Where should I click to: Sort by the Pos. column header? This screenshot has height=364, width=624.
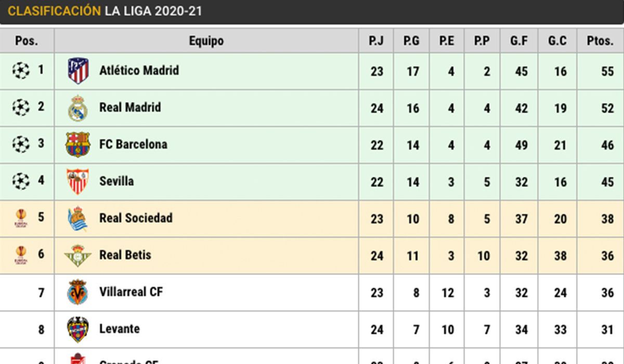point(27,41)
